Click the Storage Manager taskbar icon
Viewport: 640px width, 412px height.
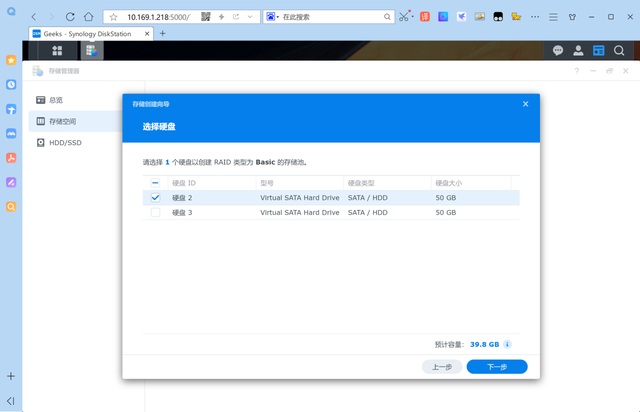(x=92, y=51)
